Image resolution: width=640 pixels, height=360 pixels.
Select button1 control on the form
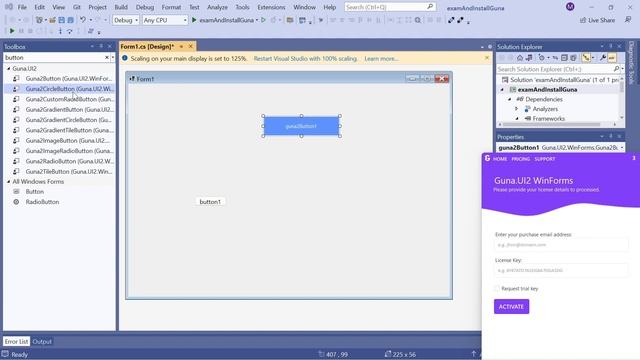210,202
